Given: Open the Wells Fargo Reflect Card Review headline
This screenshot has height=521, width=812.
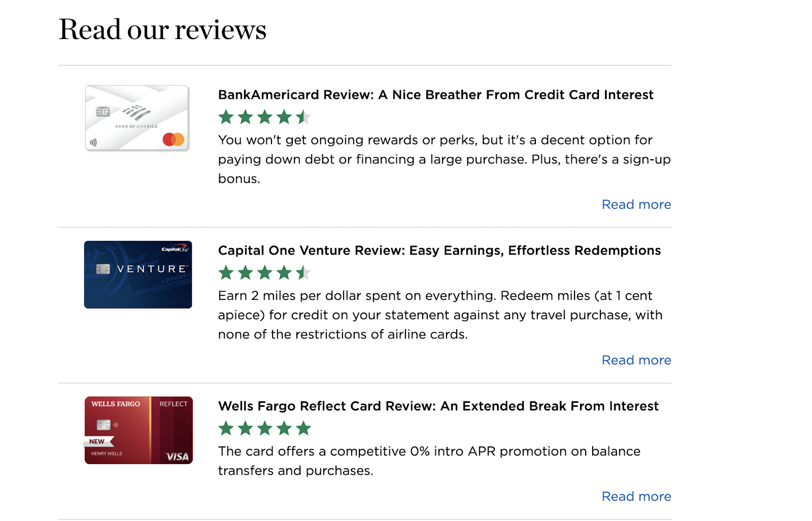Looking at the screenshot, I should click(x=438, y=406).
